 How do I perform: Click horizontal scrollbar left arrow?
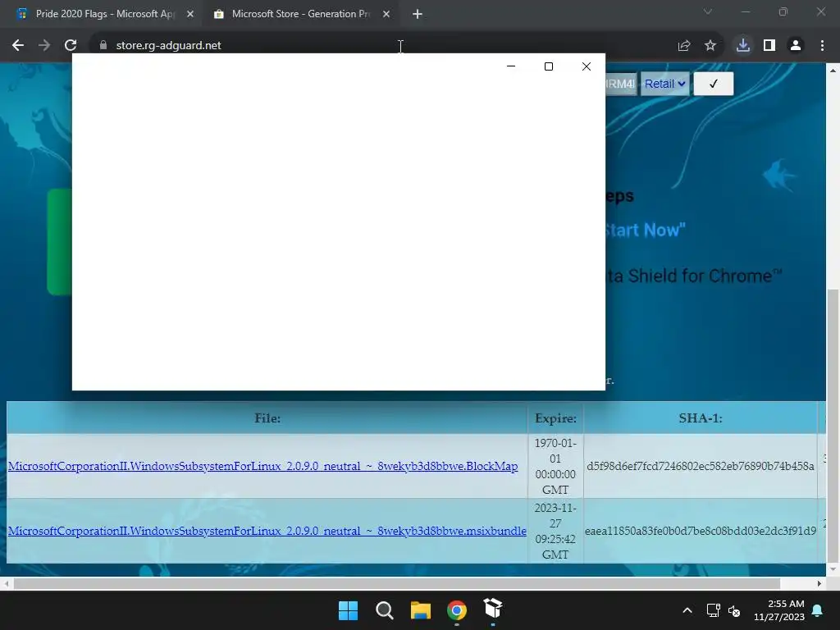(6, 583)
